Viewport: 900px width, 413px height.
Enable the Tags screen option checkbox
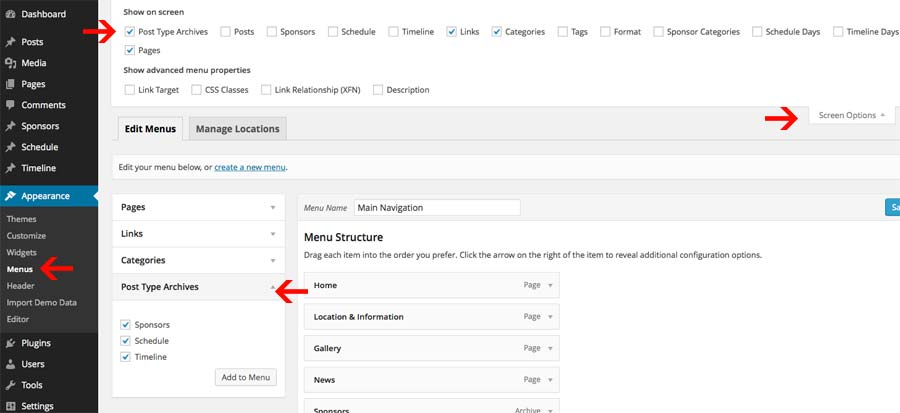tap(562, 32)
